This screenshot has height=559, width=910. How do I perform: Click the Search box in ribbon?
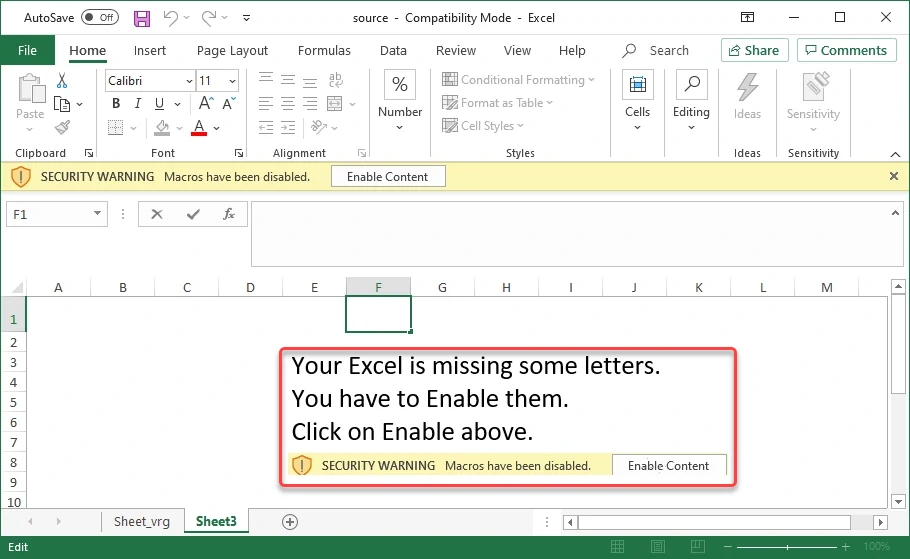pyautogui.click(x=656, y=51)
